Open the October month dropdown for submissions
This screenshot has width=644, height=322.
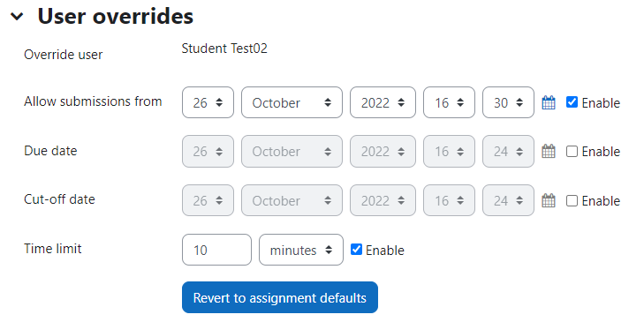[292, 102]
